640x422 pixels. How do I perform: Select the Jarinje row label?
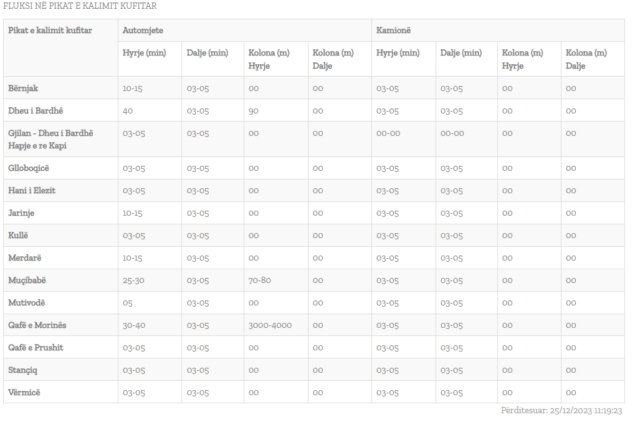[x=24, y=212]
